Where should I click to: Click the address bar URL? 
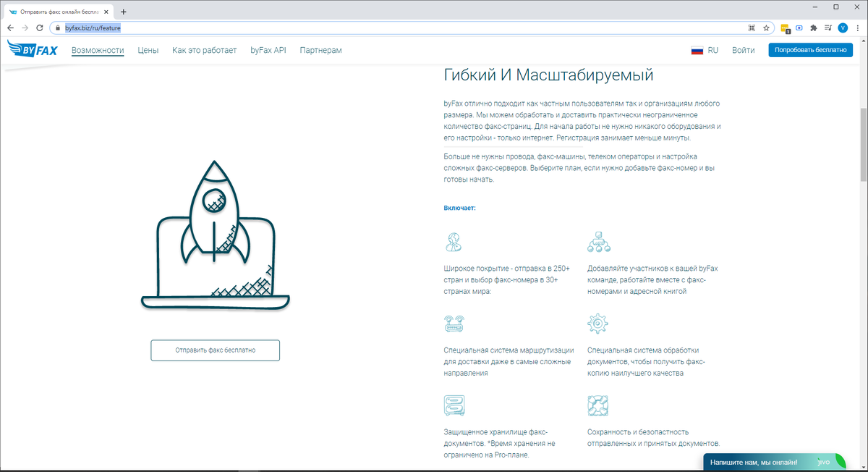click(93, 28)
